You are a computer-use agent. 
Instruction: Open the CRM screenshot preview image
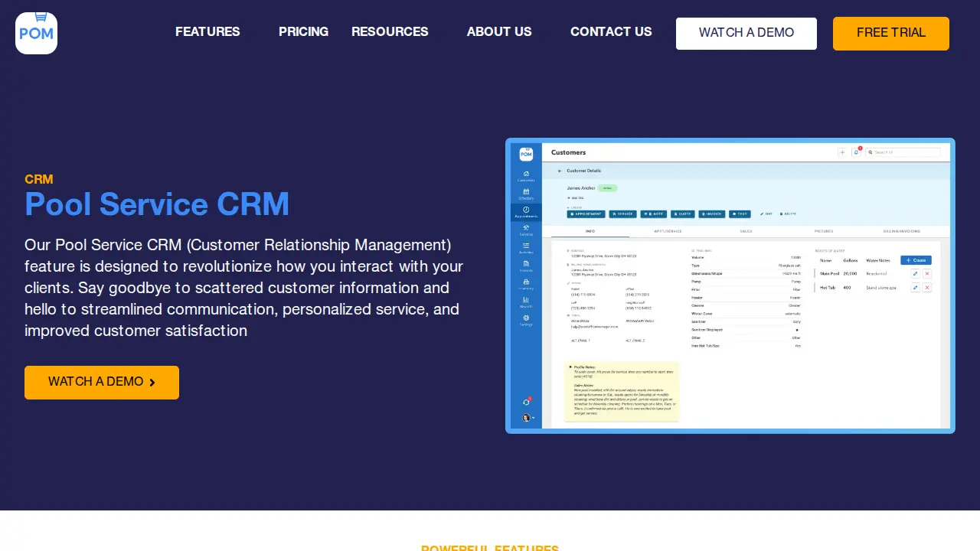730,285
